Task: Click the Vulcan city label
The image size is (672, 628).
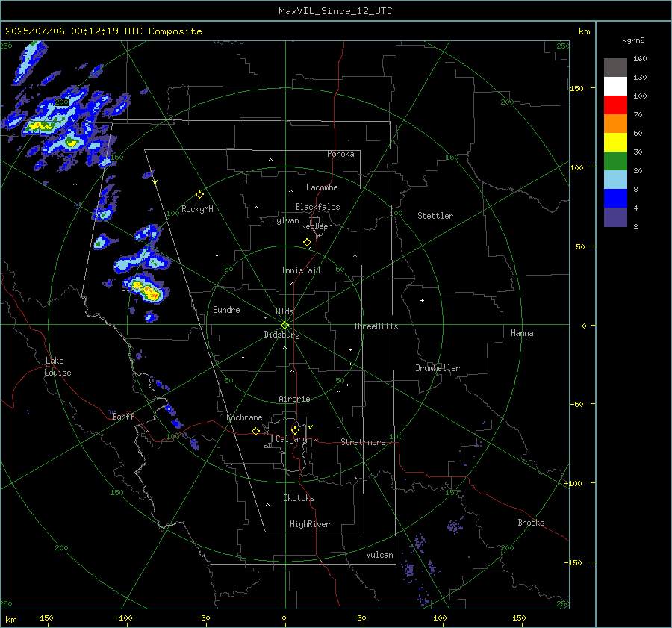Action: pos(379,555)
